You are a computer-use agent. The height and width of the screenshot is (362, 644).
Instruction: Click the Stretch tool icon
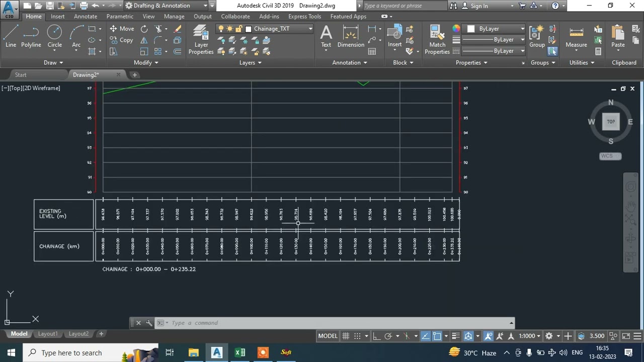(113, 51)
